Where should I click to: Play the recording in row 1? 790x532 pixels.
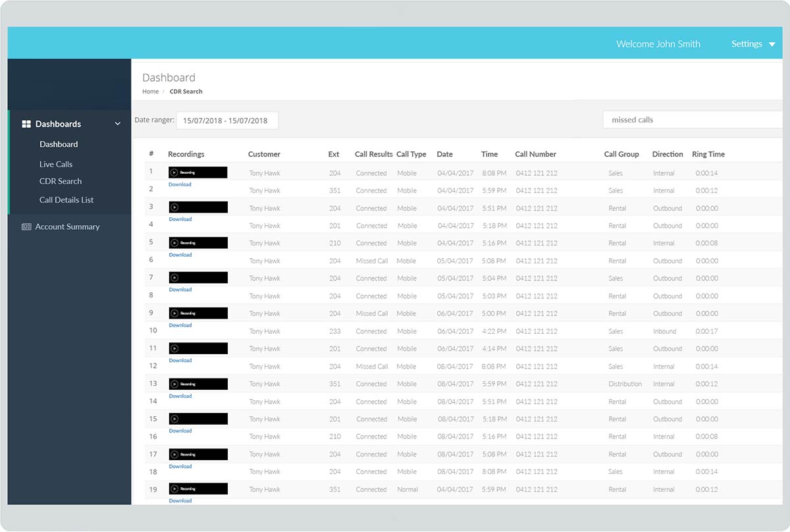tap(174, 173)
